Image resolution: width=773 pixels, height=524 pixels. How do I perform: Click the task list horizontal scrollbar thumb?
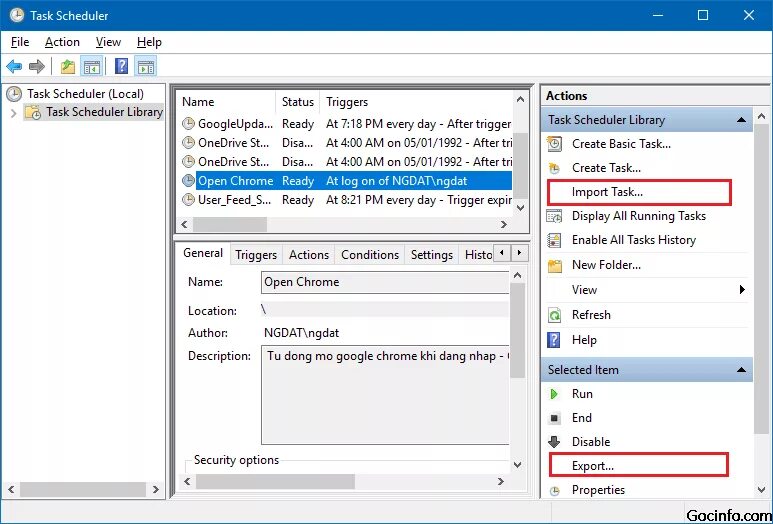230,224
